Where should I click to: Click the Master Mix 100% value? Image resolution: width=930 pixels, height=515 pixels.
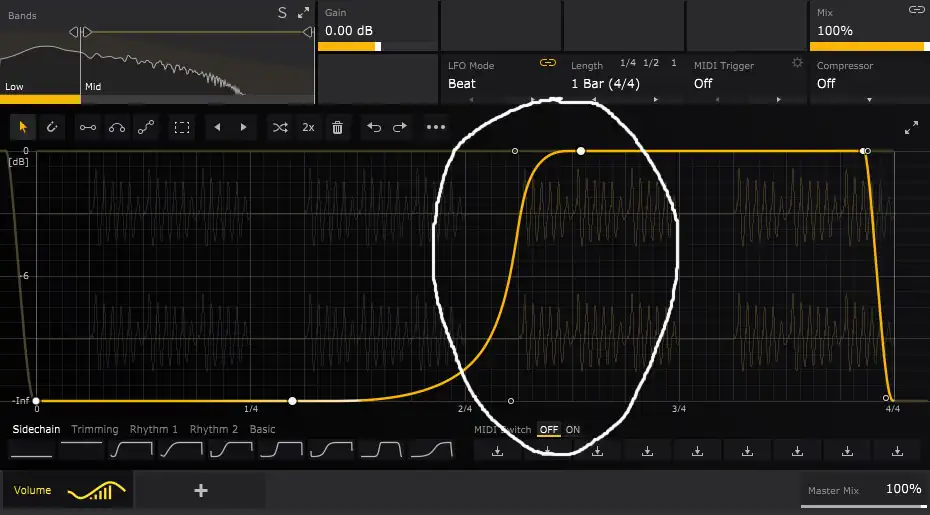[903, 489]
